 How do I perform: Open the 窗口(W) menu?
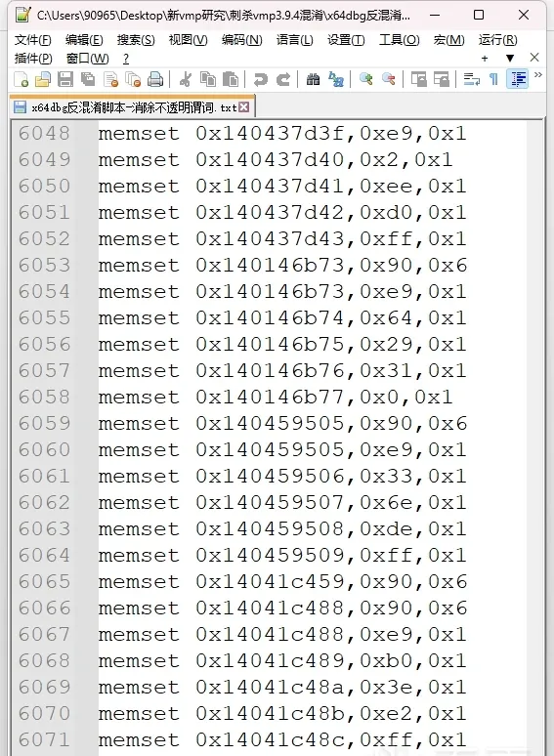(88, 59)
